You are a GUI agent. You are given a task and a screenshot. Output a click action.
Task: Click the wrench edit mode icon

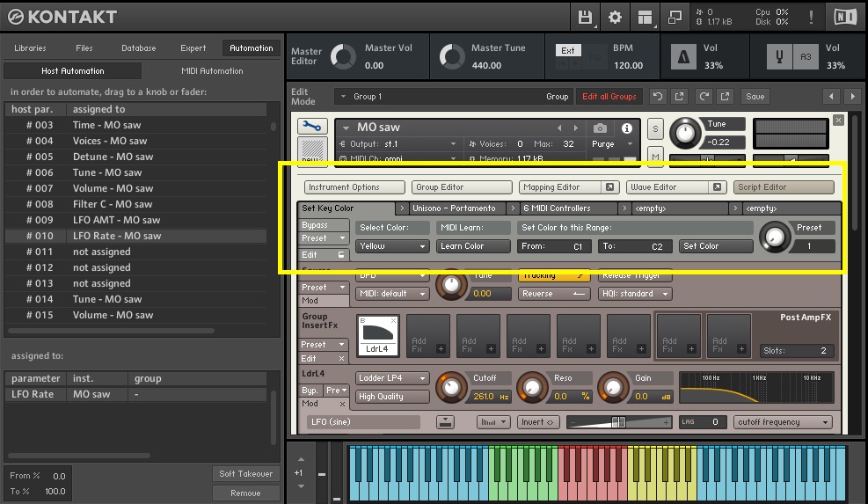pyautogui.click(x=312, y=127)
